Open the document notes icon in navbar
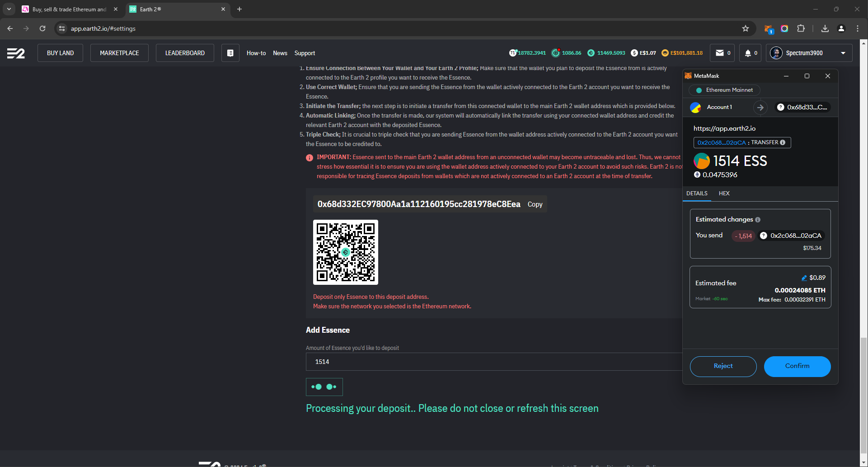 tap(230, 53)
